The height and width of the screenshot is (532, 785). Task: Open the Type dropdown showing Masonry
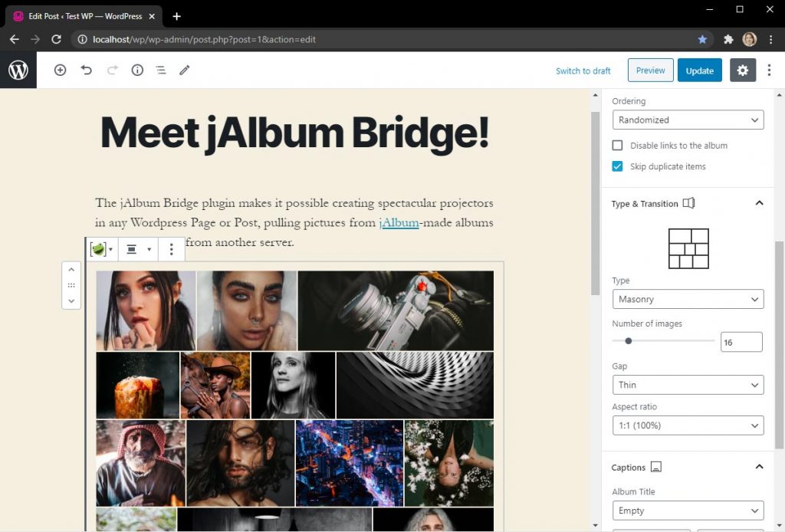(688, 299)
